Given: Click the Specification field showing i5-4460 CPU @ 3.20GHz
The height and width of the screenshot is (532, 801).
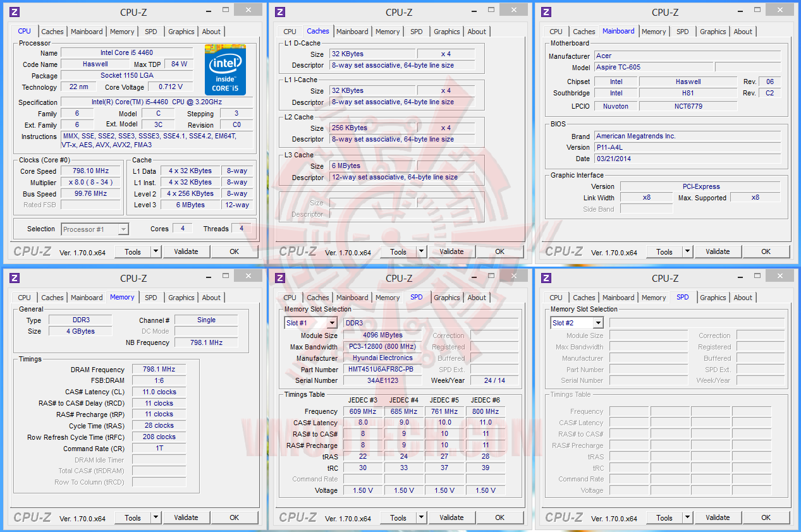Looking at the screenshot, I should [x=157, y=102].
